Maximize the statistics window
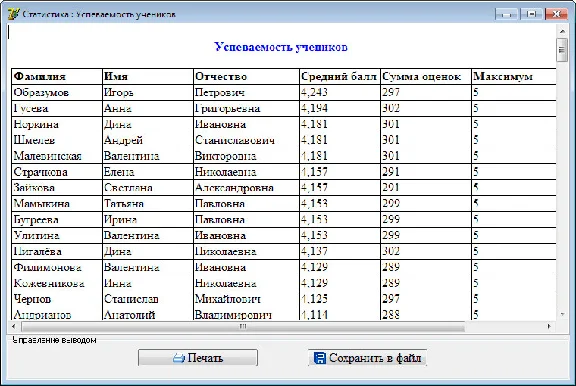The height and width of the screenshot is (386, 576). [531, 14]
